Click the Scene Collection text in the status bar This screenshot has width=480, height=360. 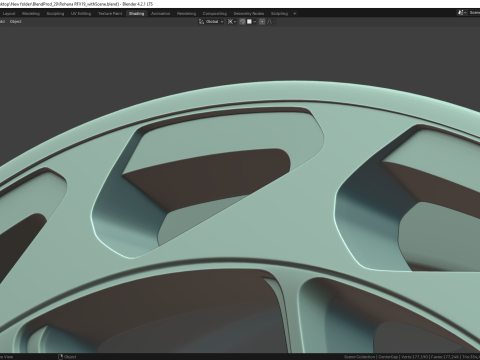(359, 357)
